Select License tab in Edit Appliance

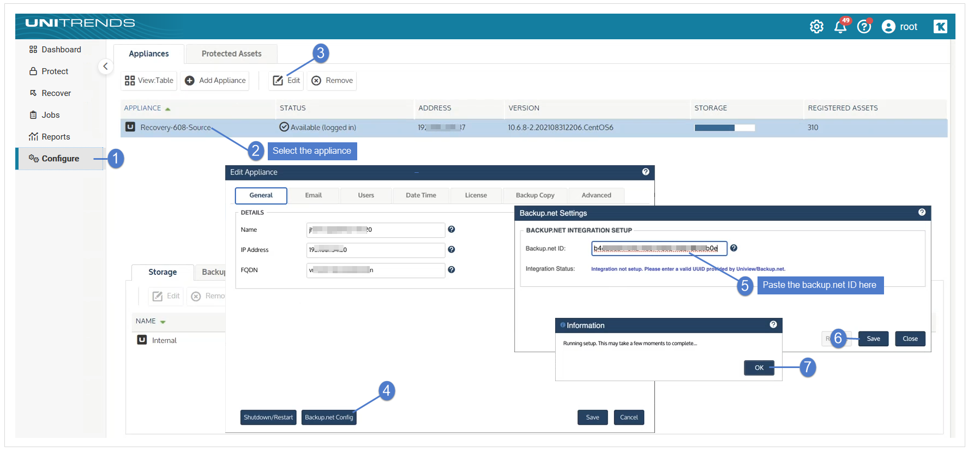click(x=476, y=195)
